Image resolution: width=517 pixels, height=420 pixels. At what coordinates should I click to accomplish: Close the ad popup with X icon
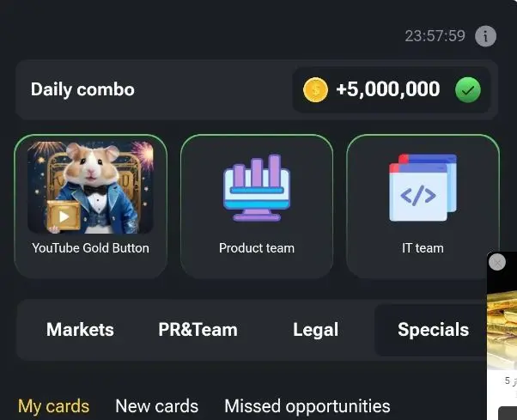[x=497, y=262]
